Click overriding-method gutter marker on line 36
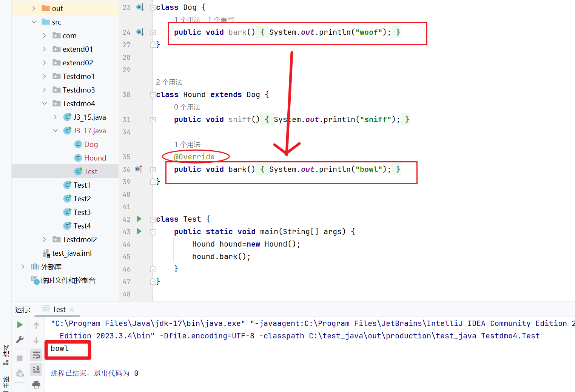 tap(139, 169)
